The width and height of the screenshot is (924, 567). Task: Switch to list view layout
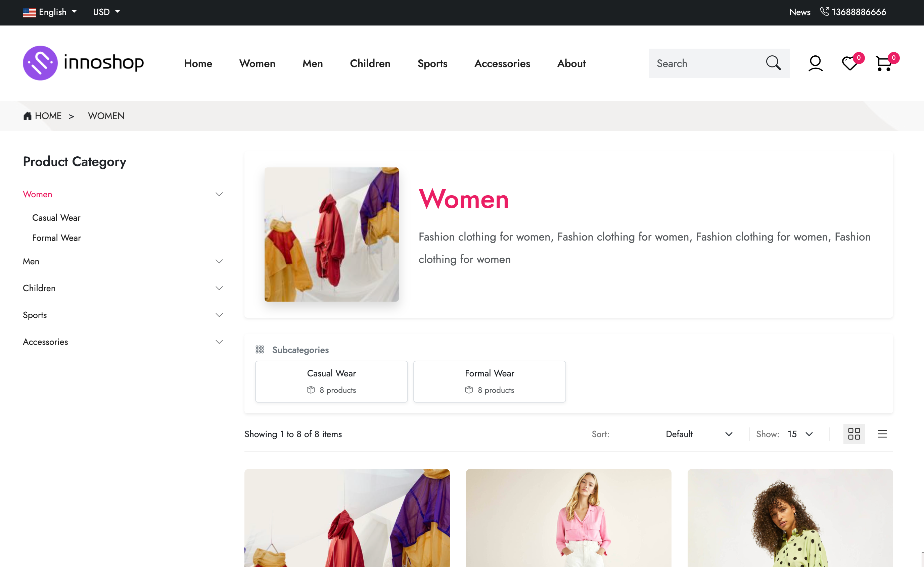(x=882, y=434)
